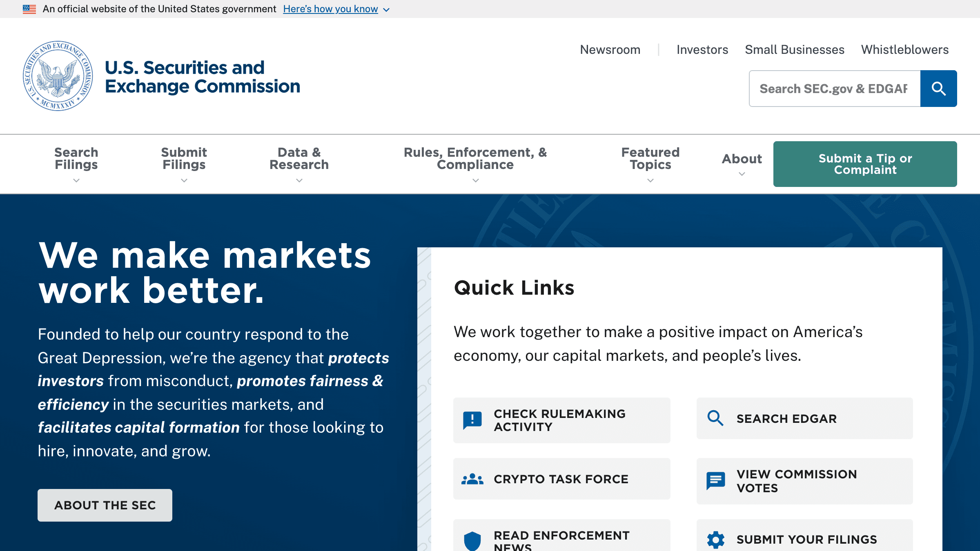Open Read Enforcement News quick link
This screenshot has width=980, height=551.
(x=562, y=535)
